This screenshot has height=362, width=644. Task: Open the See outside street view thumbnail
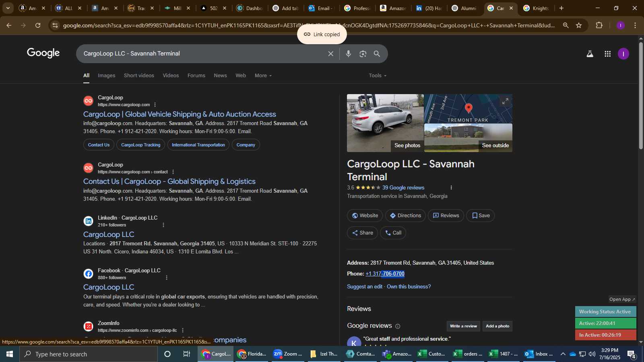point(468,138)
